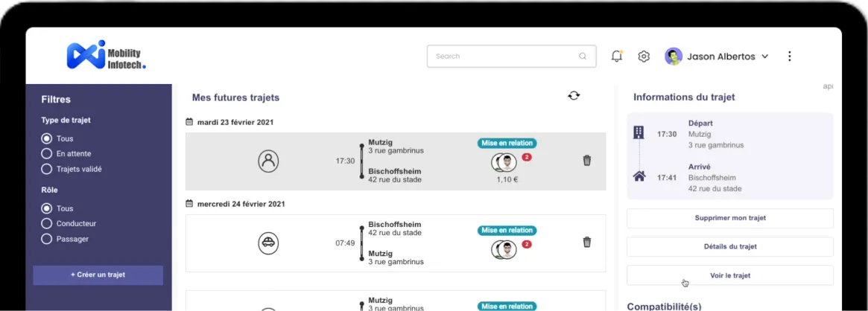
Task: Click mercredi 24 février 2021 date label
Action: coord(241,204)
